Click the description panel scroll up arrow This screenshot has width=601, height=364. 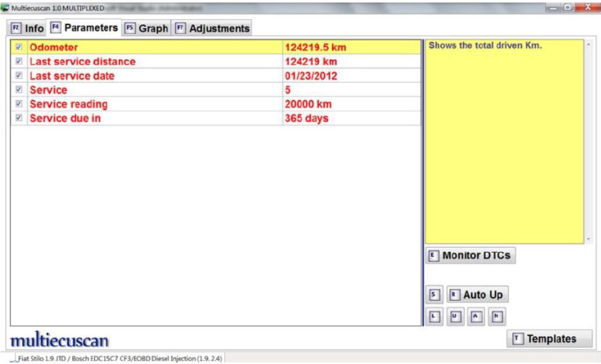point(588,45)
